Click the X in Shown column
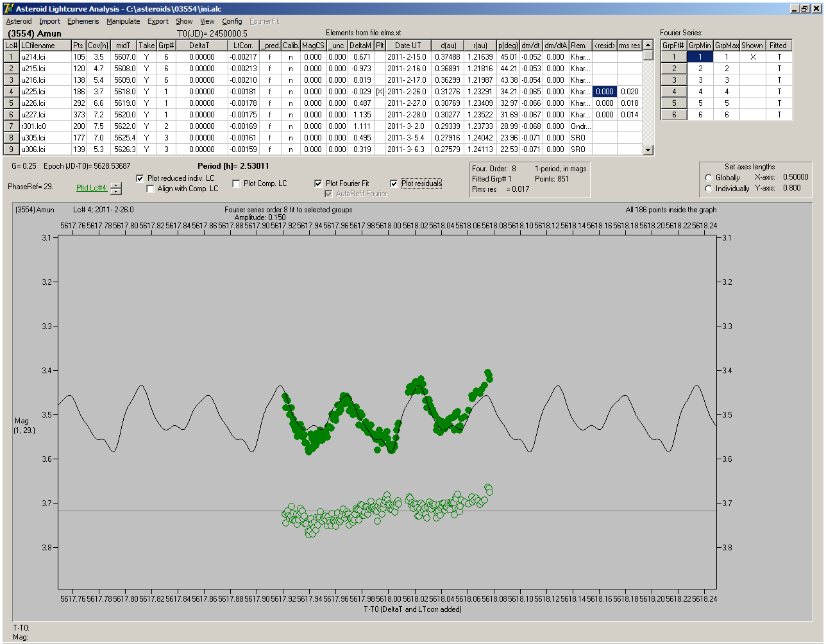826x644 pixels. (x=753, y=57)
